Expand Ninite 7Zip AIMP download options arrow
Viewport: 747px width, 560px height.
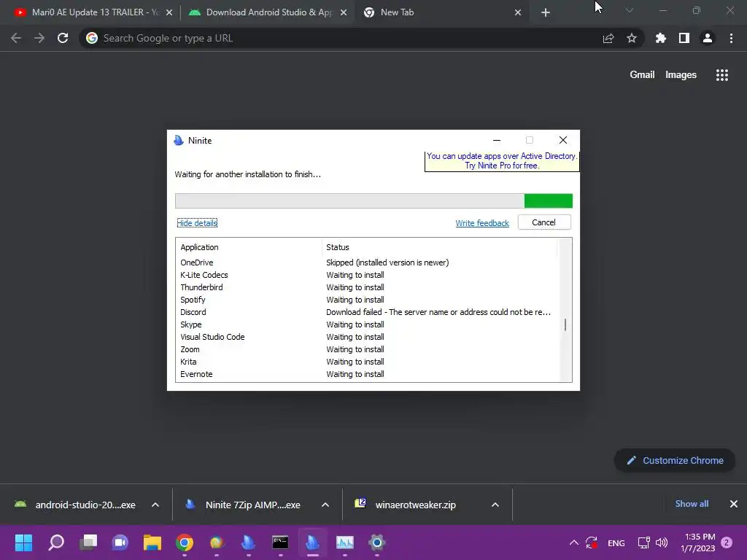[x=325, y=505]
